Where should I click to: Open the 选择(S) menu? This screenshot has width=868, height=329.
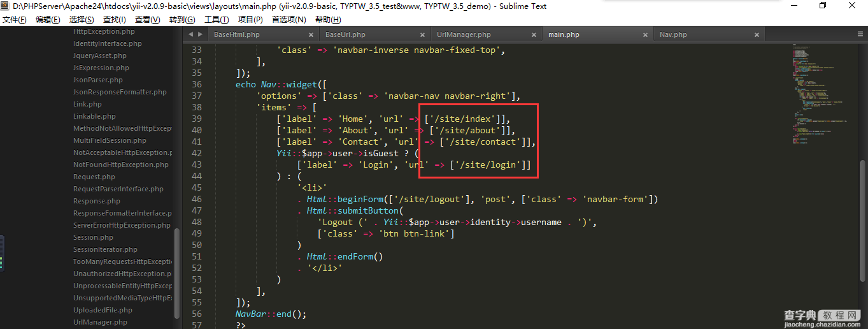(82, 19)
